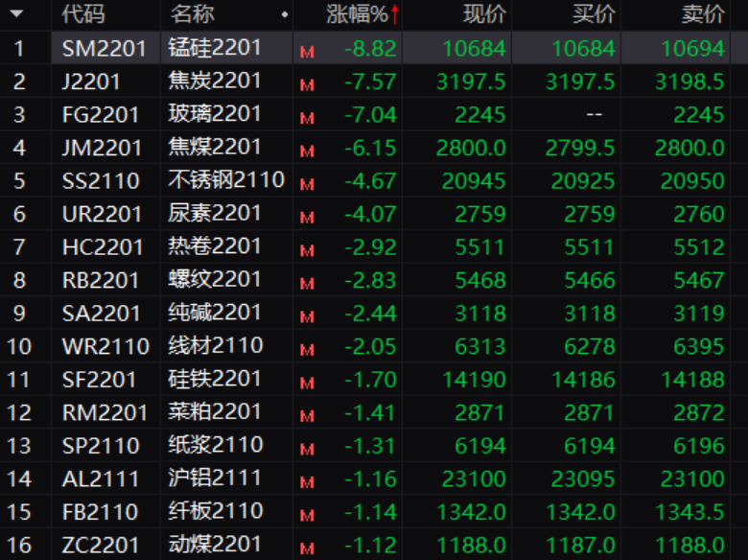Click the name 锰硅2201
The image size is (748, 560).
pos(214,48)
